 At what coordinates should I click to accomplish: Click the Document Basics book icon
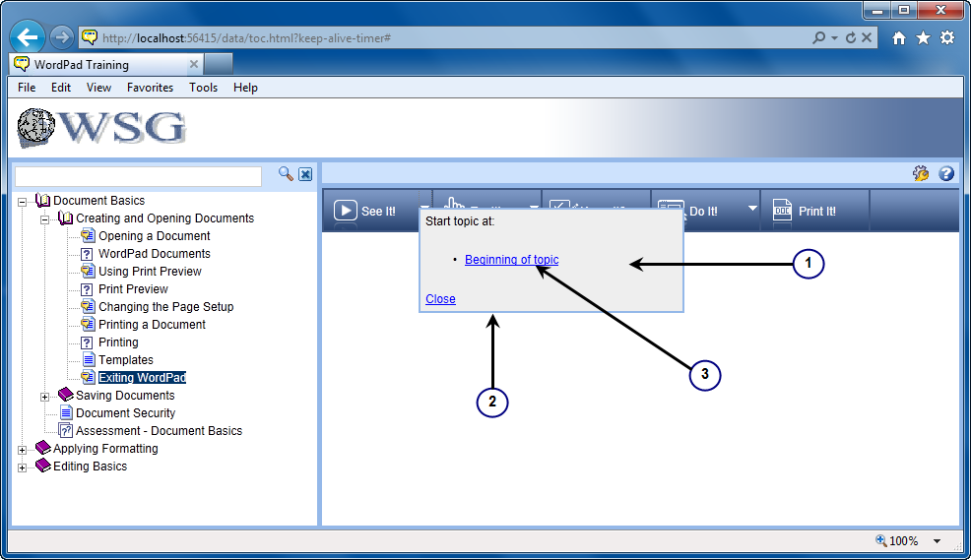tap(42, 200)
